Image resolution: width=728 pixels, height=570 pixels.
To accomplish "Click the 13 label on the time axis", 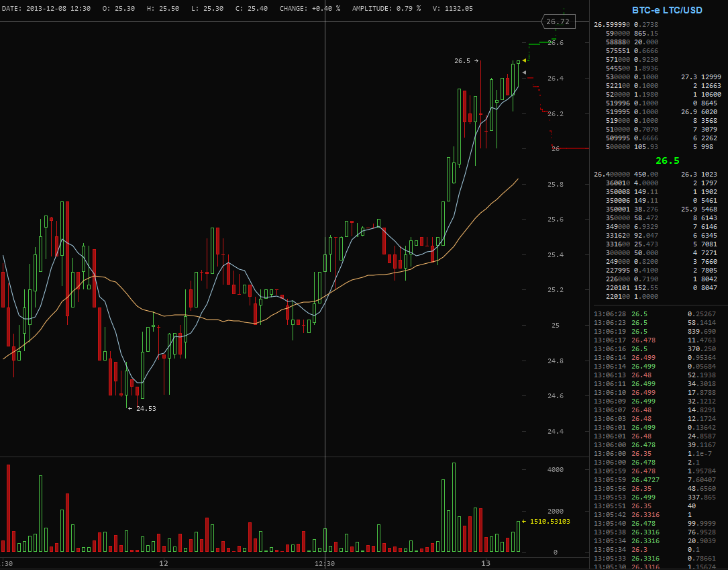I will point(486,563).
